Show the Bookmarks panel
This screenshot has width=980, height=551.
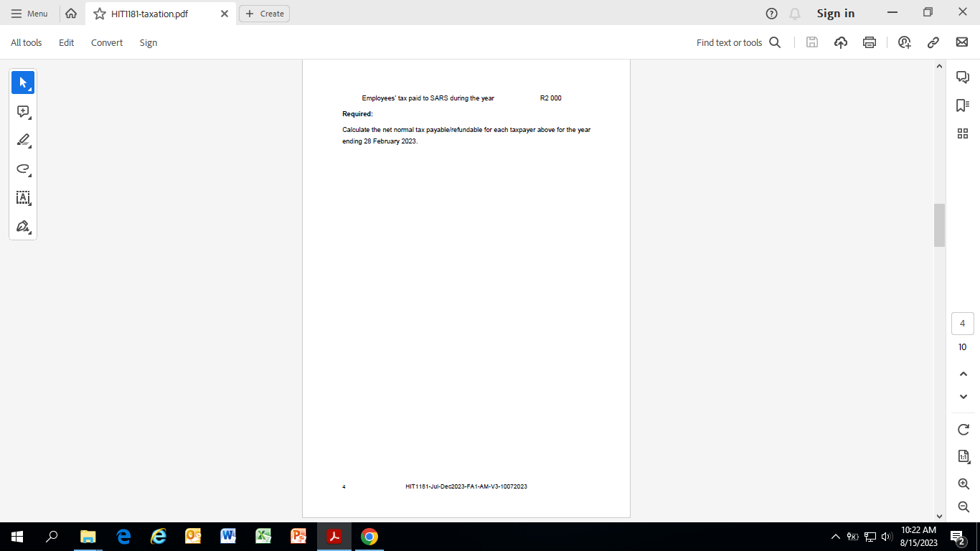(x=962, y=105)
